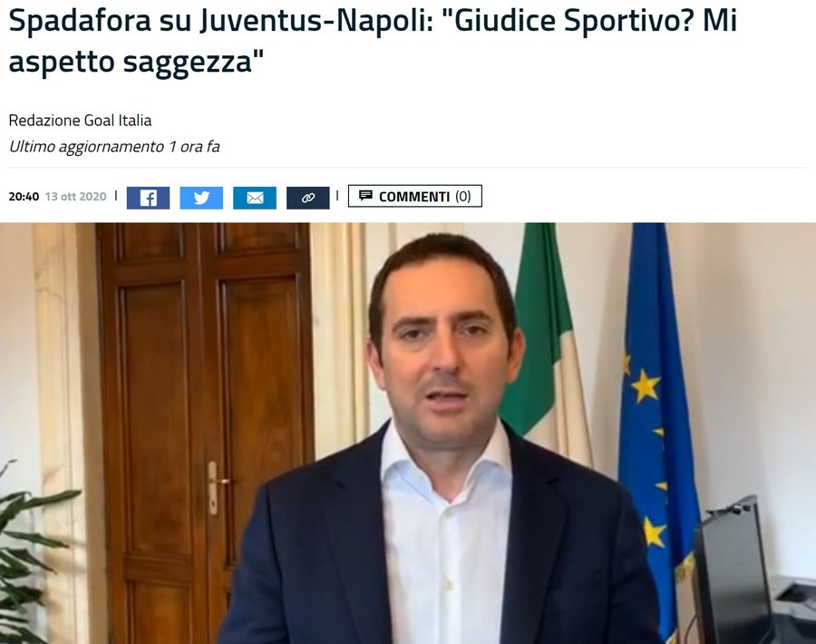The width and height of the screenshot is (816, 644).
Task: Select the publication date 13 ott 2020
Action: point(75,196)
